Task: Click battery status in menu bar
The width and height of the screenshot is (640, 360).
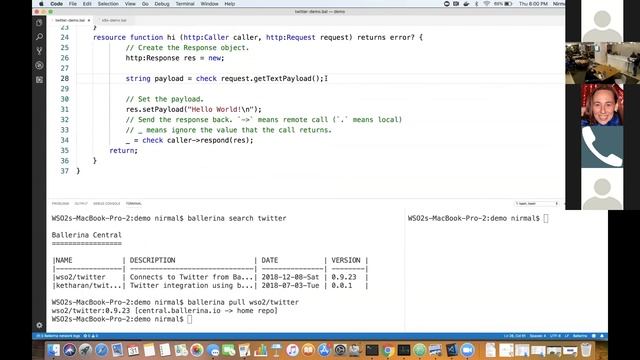Action: click(503, 4)
